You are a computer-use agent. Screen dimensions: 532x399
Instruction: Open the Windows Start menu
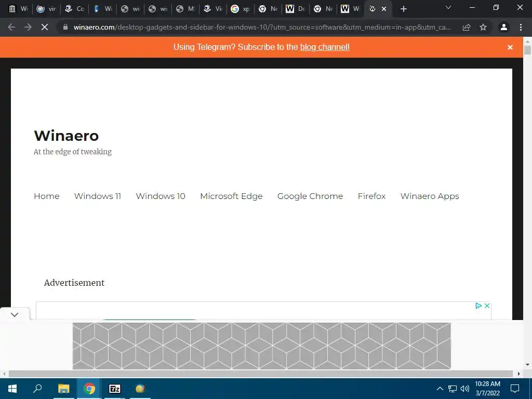point(12,389)
